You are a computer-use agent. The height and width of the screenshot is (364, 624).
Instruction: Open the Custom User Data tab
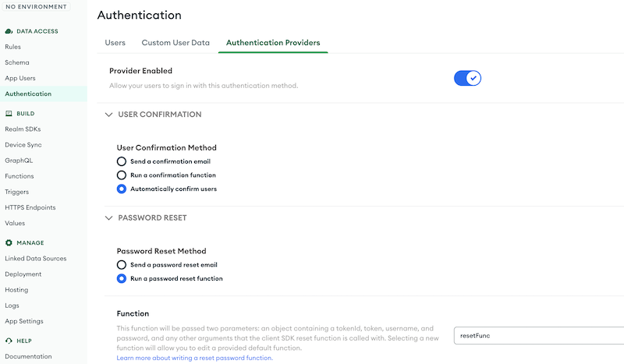(175, 43)
